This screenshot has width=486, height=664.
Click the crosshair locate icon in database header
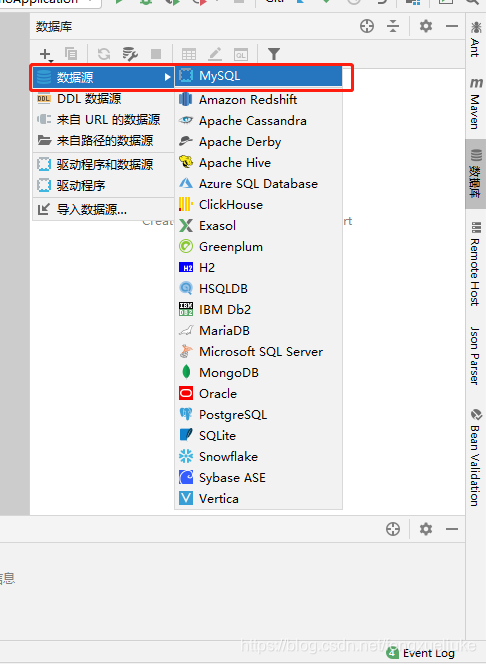click(x=367, y=26)
